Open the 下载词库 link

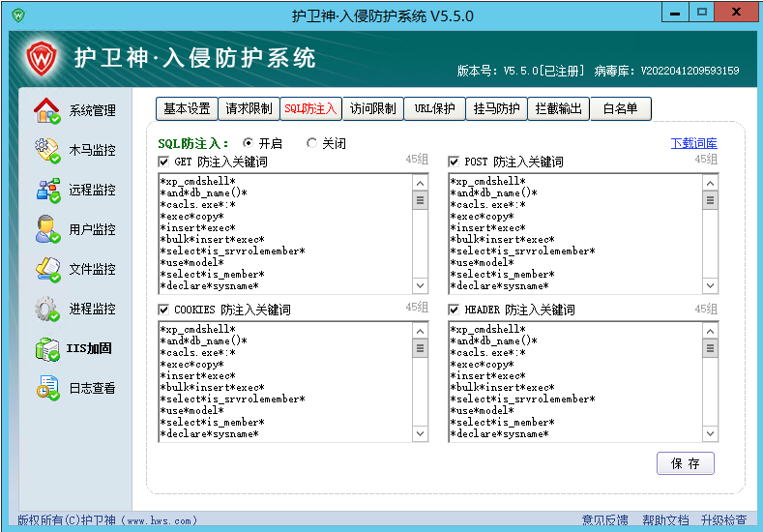(x=693, y=143)
